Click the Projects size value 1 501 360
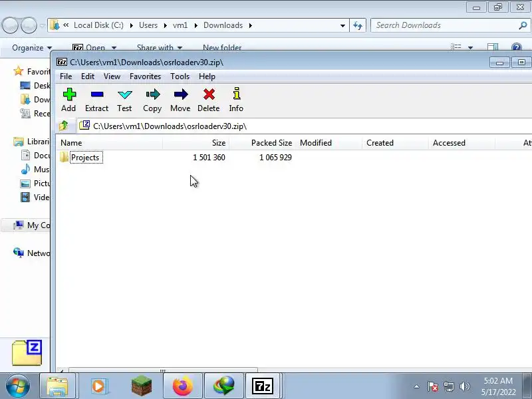 click(x=209, y=158)
